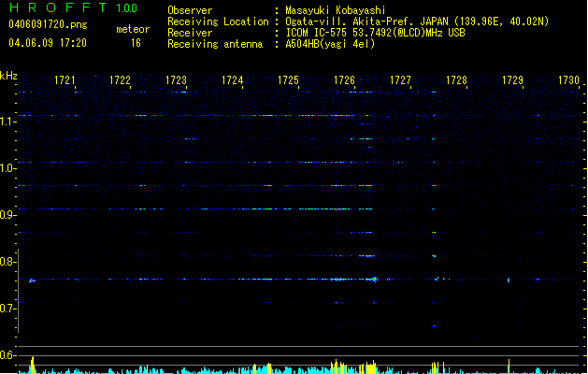Viewport: 588px width, 374px height.
Task: Click the kHz axis unit label
Action: coord(8,76)
